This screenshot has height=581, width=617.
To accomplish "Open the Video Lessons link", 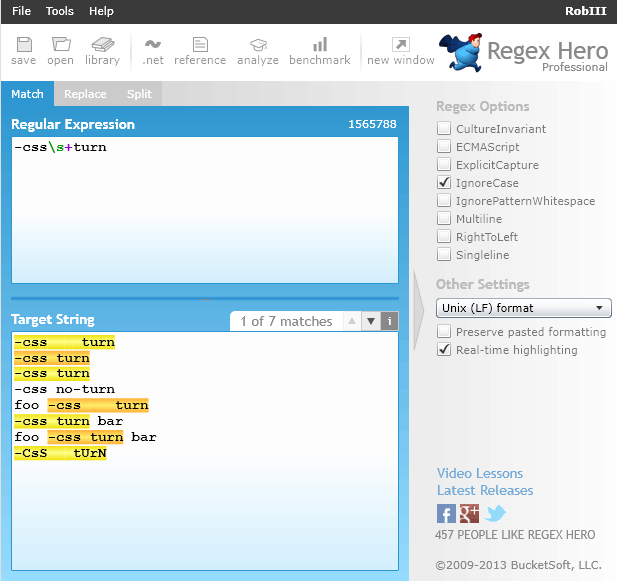I will click(480, 473).
